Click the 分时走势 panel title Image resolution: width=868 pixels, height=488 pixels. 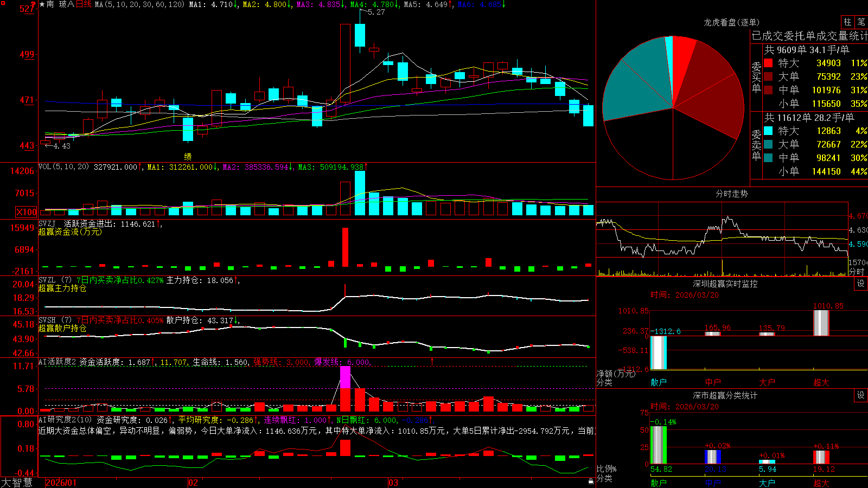(x=731, y=194)
